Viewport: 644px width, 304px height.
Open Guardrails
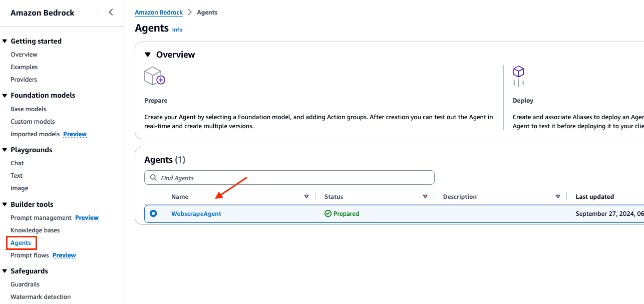coord(25,284)
